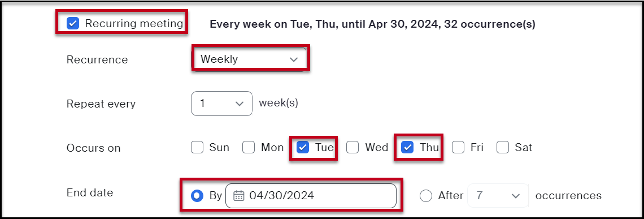
Task: Click the Weekly dropdown chevron arrow
Action: click(x=293, y=59)
